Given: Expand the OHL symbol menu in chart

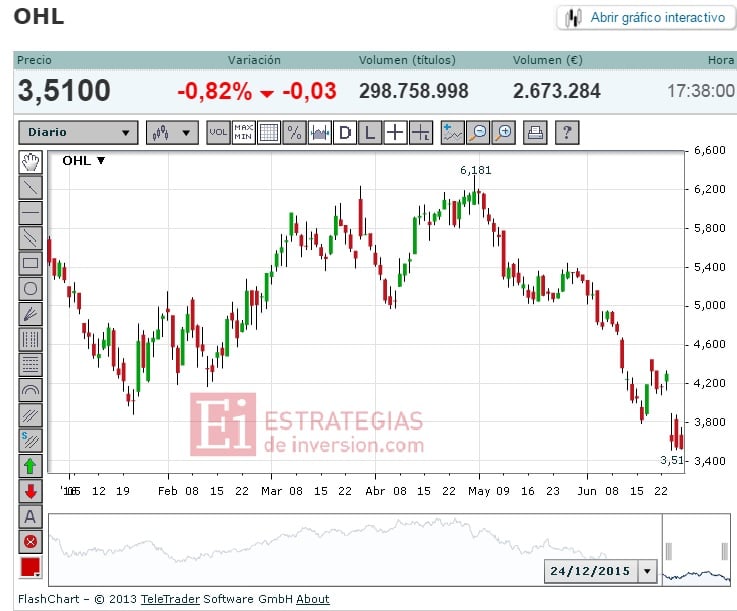Looking at the screenshot, I should point(101,161).
